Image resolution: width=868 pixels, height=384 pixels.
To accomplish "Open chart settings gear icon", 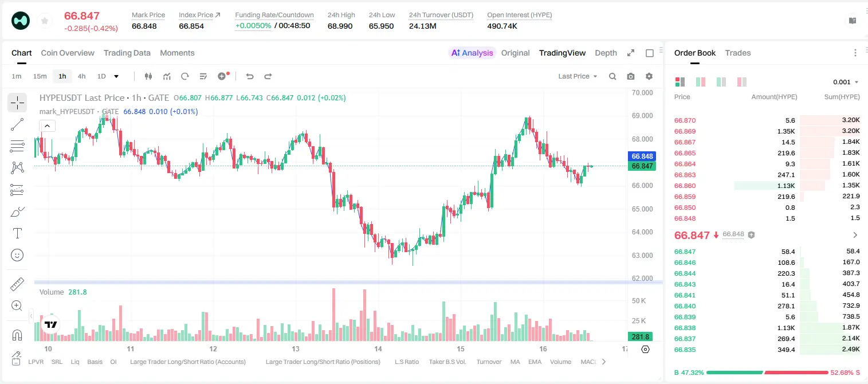I will 649,76.
